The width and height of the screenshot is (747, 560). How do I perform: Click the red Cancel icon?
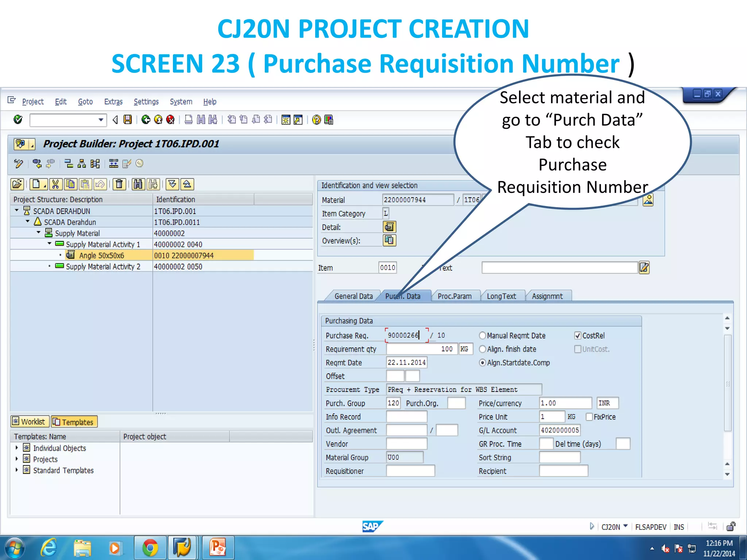pyautogui.click(x=170, y=120)
